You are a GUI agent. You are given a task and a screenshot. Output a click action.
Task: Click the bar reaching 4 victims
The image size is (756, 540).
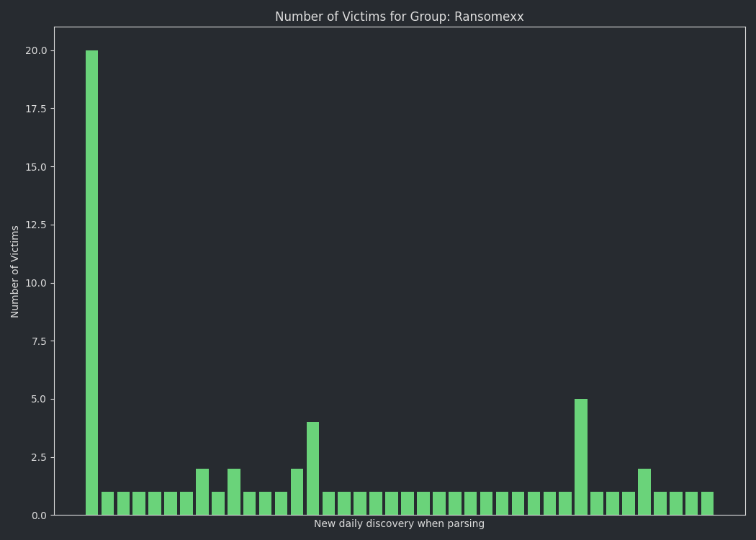point(313,469)
